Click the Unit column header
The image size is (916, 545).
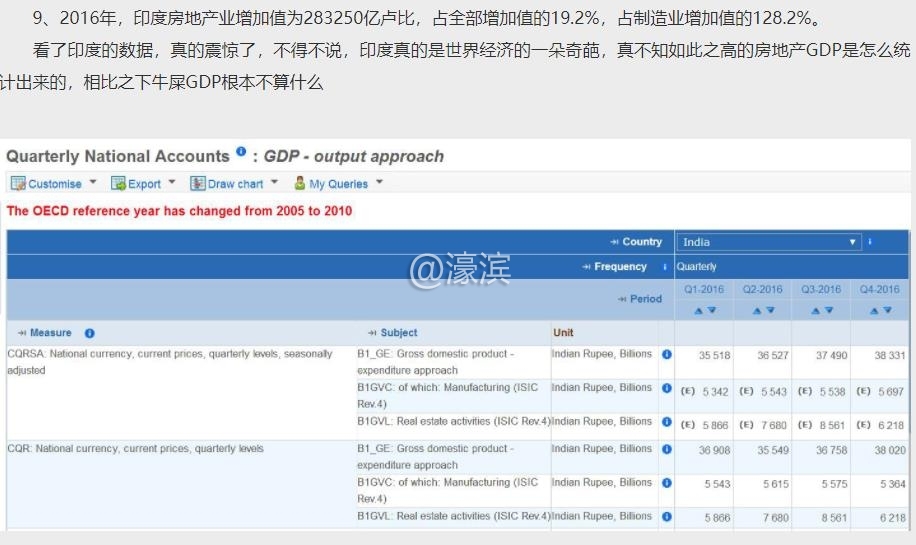pos(563,333)
